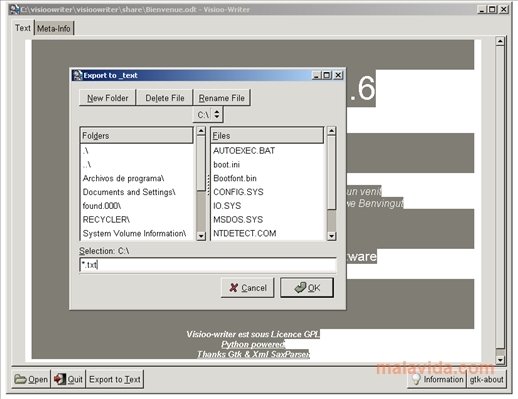This screenshot has width=518, height=399.
Task: Click the Visioo-Writer main window title icon
Action: coord(14,9)
